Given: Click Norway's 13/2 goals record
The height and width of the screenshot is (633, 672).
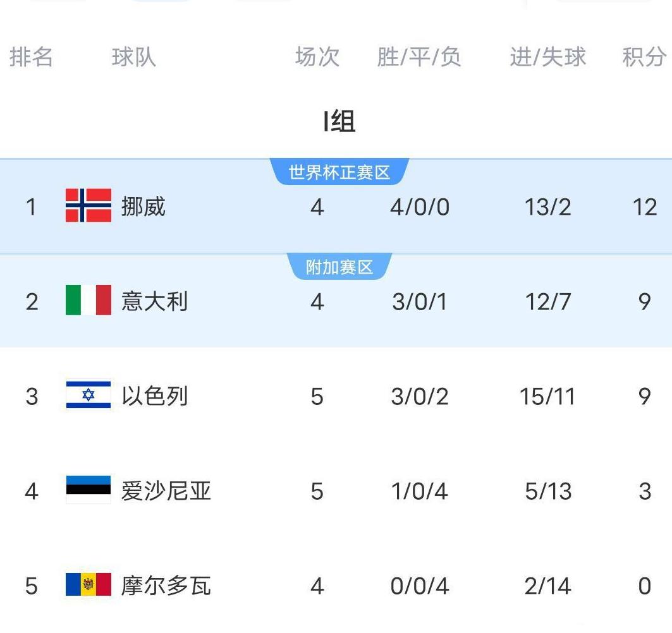Looking at the screenshot, I should click(547, 207).
